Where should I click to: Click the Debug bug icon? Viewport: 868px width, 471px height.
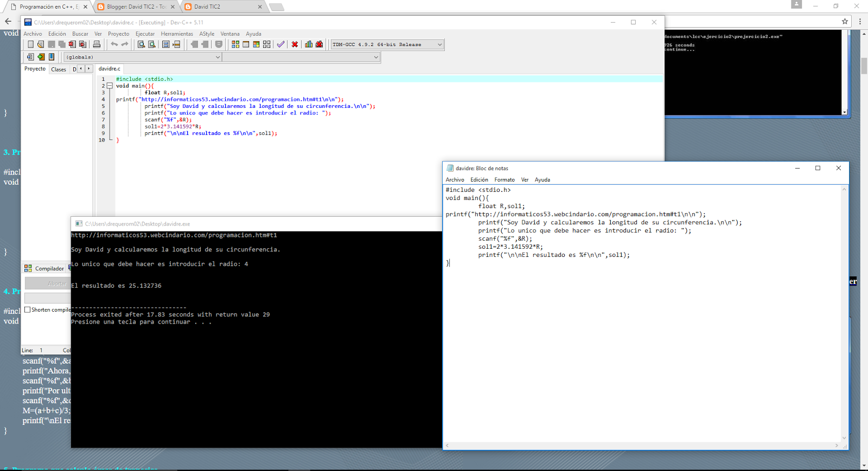319,44
